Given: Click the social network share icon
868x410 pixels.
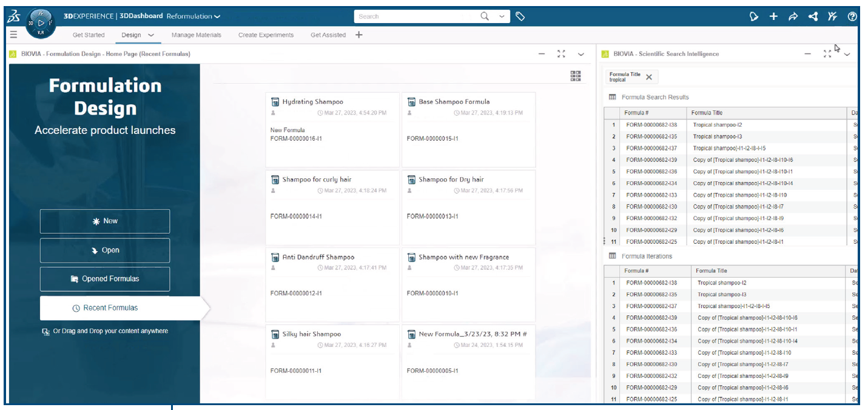Looking at the screenshot, I should pyautogui.click(x=813, y=16).
